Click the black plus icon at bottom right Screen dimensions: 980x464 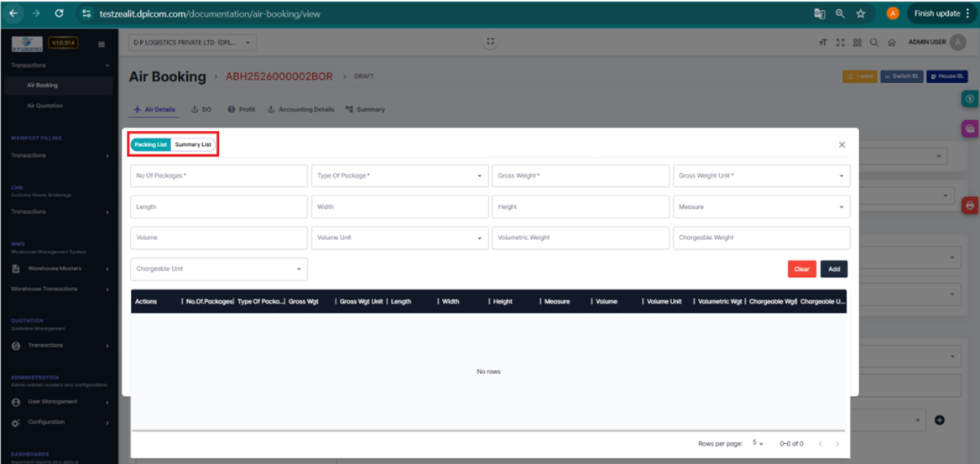pyautogui.click(x=940, y=420)
